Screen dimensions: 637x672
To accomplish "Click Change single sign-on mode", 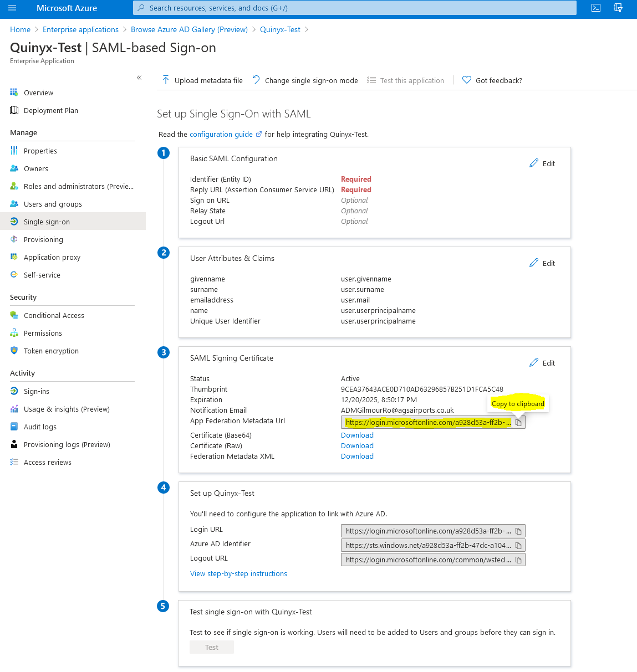I will tap(305, 80).
